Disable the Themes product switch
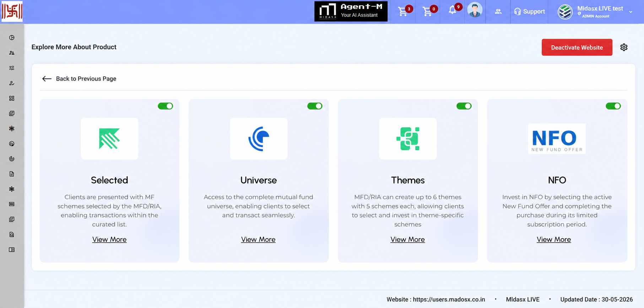The height and width of the screenshot is (308, 644). pyautogui.click(x=464, y=106)
